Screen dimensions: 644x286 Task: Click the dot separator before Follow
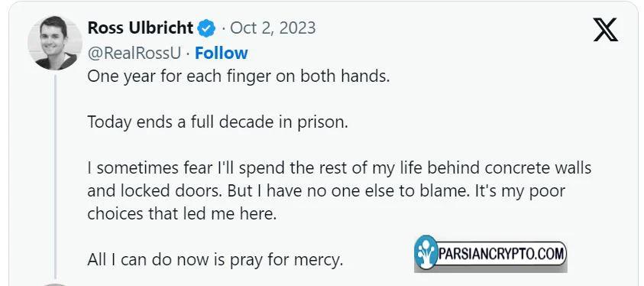pyautogui.click(x=188, y=54)
